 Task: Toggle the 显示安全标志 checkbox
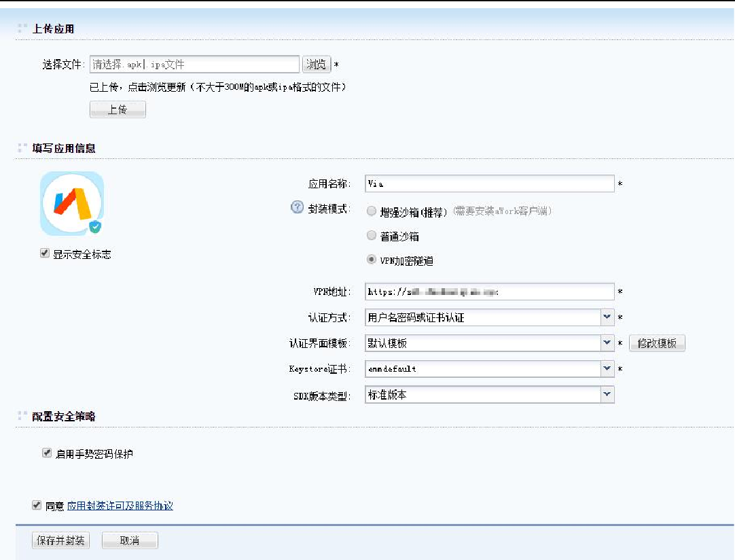click(x=45, y=253)
